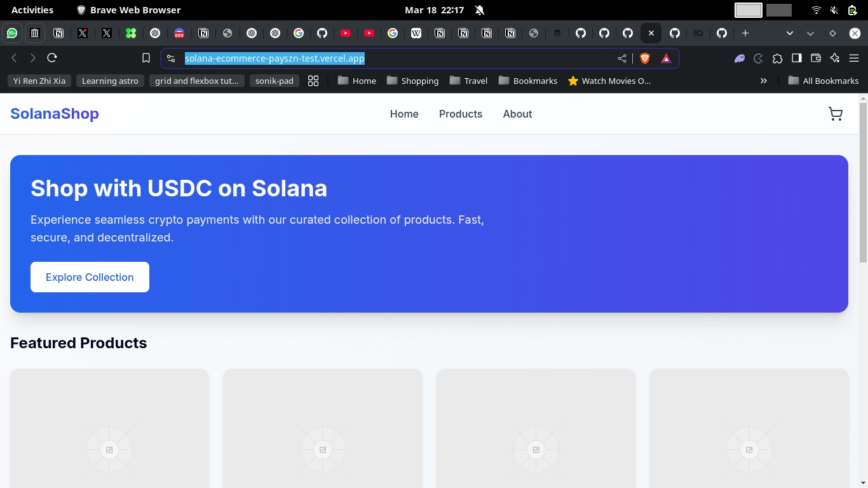Open the Learning astro bookmark

110,81
